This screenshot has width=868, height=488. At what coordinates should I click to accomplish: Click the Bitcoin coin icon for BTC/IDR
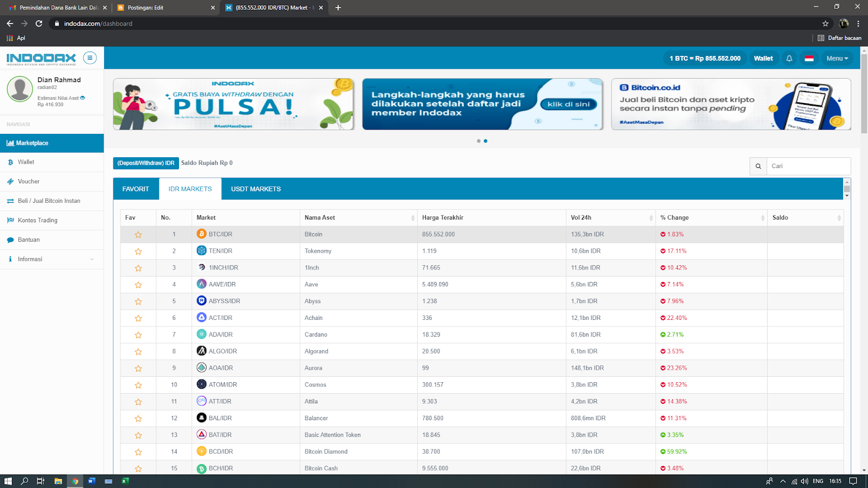201,234
